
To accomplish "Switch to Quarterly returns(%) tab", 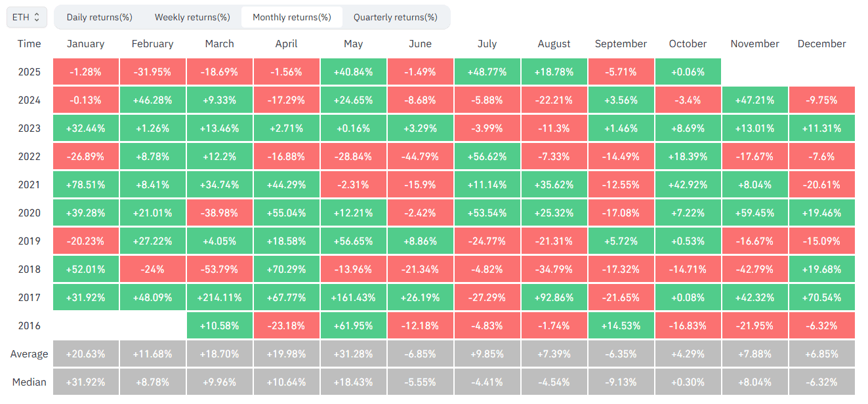I will [396, 17].
